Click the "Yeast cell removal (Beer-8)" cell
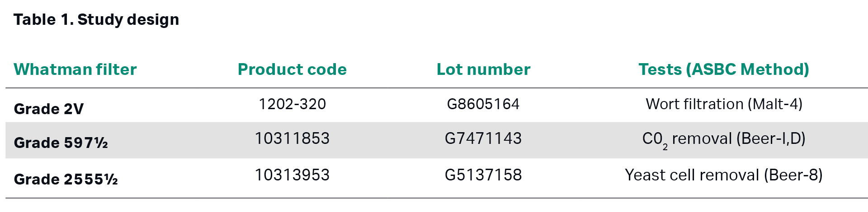Image resolution: width=868 pixels, height=212 pixels. coord(723,175)
